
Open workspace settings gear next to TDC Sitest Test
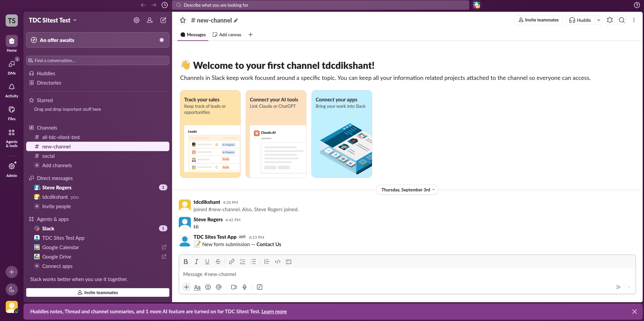pos(137,20)
